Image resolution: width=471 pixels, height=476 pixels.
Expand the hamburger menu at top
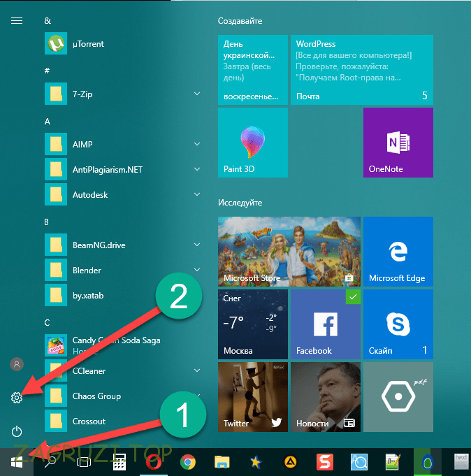[17, 20]
